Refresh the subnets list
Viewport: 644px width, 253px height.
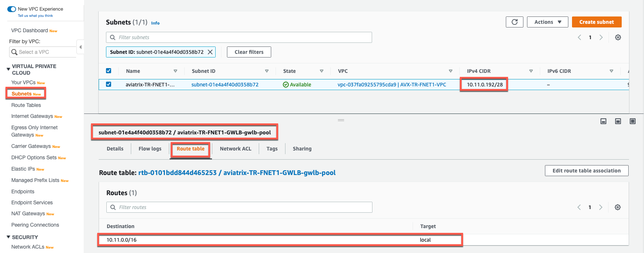point(515,22)
